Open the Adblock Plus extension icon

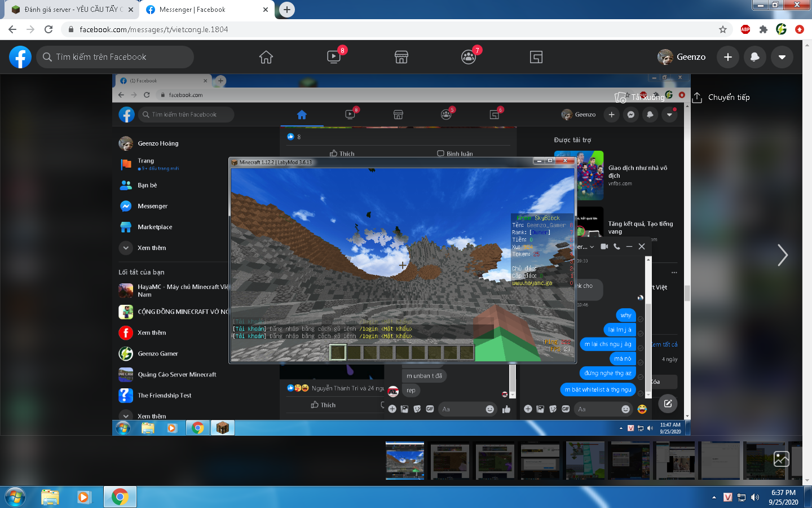[x=745, y=29]
